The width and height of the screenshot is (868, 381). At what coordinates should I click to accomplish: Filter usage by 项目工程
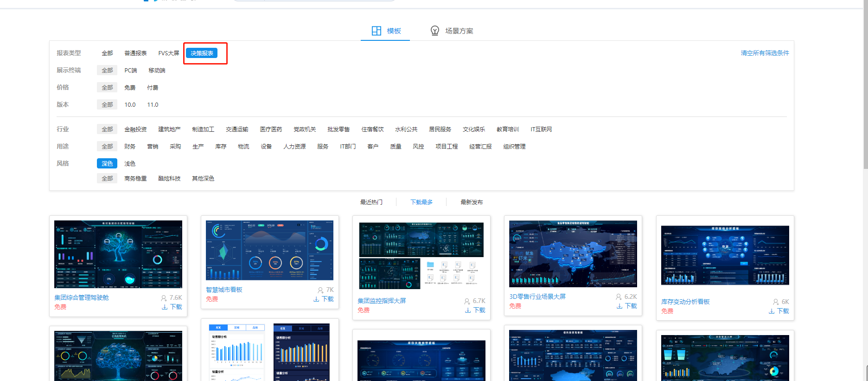447,146
